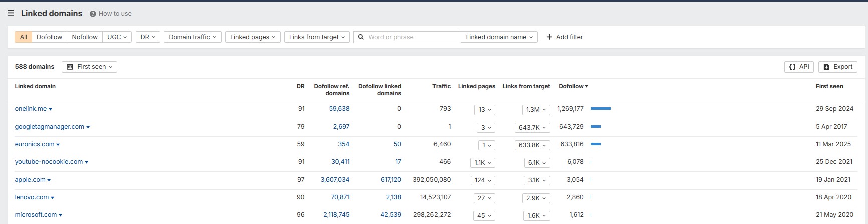Open the onelink.me domain link
868x224 pixels.
(31, 109)
